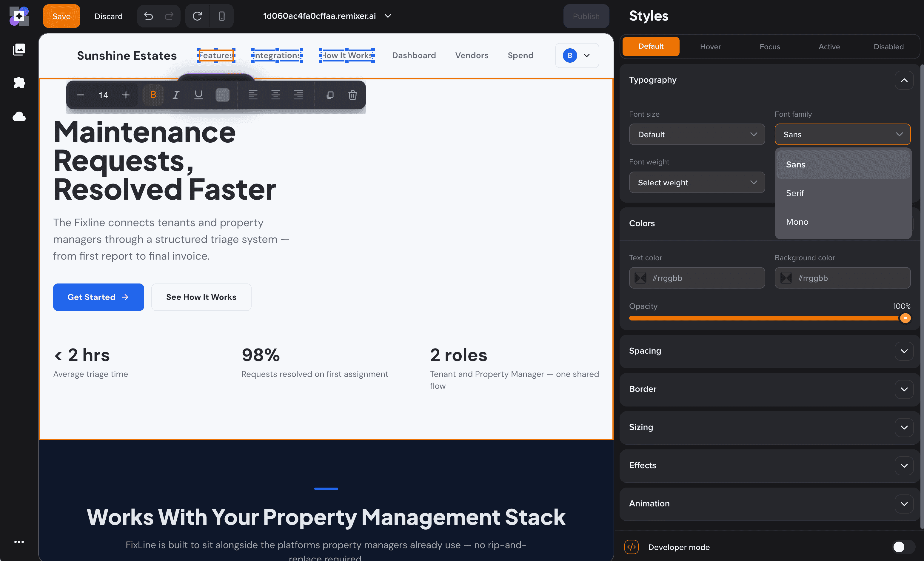The width and height of the screenshot is (924, 561).
Task: Align text right
Action: (x=298, y=95)
